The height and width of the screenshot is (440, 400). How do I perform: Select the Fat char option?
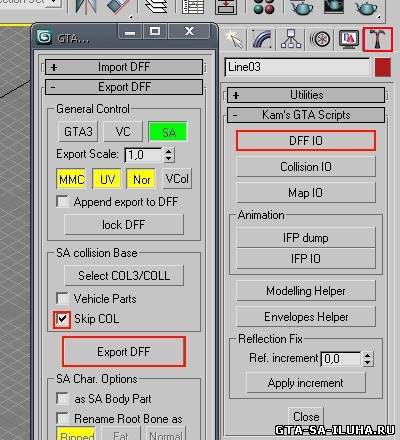(121, 433)
